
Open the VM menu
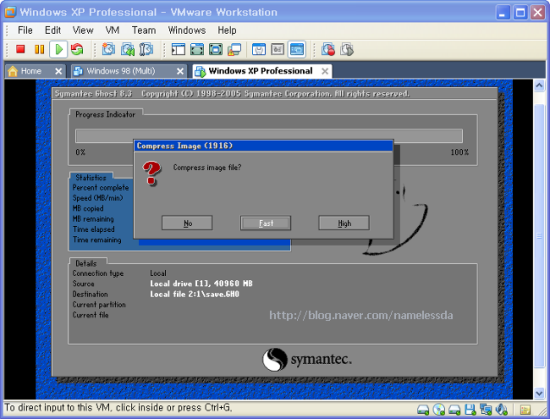coord(112,30)
